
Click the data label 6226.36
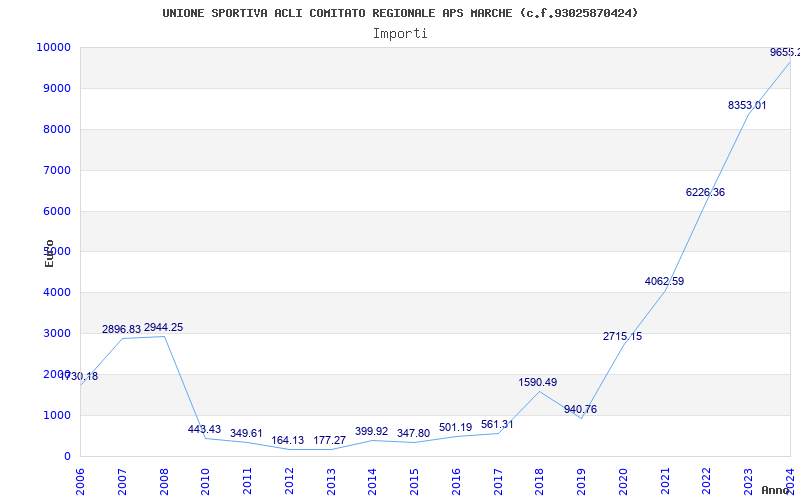705,193
